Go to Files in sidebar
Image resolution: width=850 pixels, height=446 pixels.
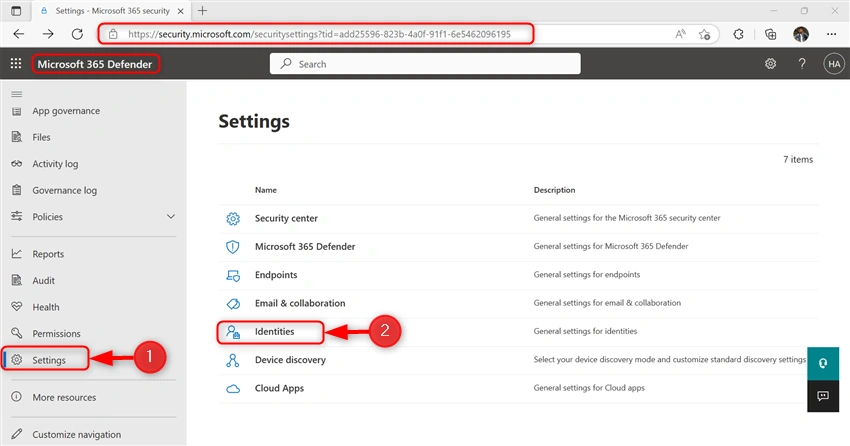[41, 138]
